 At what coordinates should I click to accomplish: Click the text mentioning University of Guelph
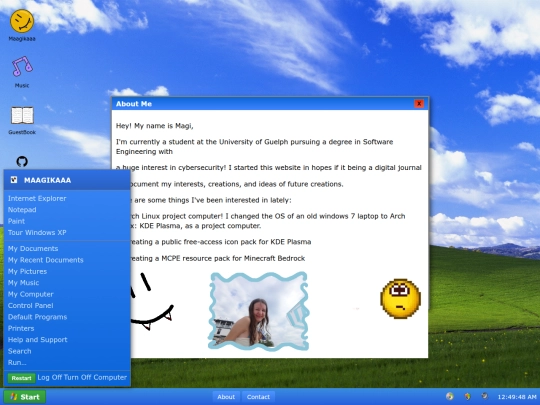point(255,147)
